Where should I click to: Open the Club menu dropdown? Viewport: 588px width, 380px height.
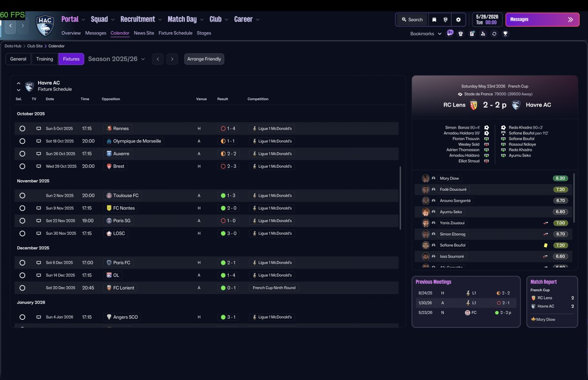click(219, 19)
